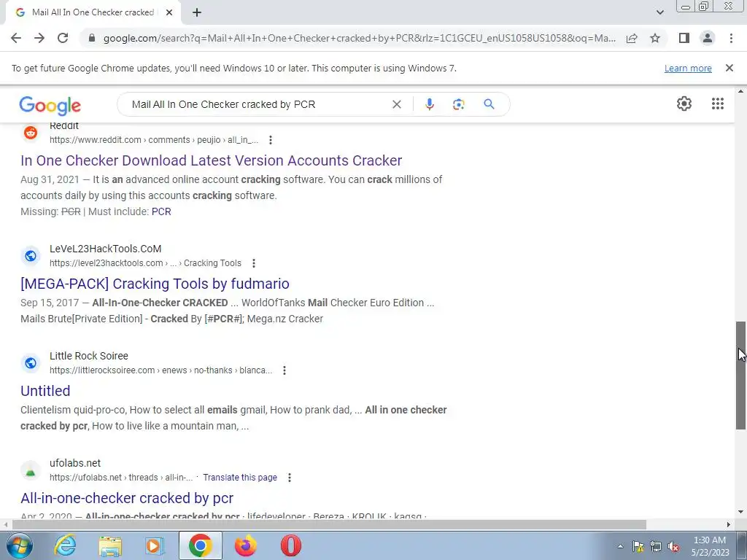Click the Little Rock Soiree globe favicon
The width and height of the screenshot is (747, 560).
point(31,363)
